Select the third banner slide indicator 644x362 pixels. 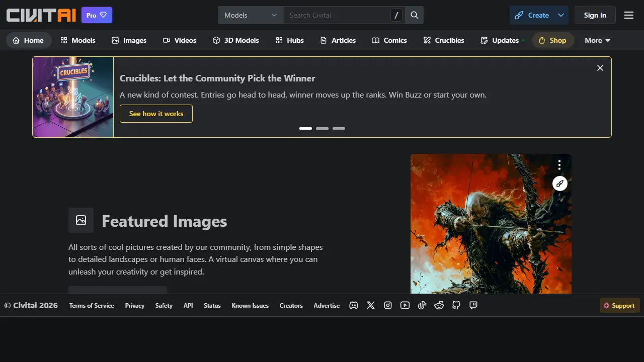point(339,128)
